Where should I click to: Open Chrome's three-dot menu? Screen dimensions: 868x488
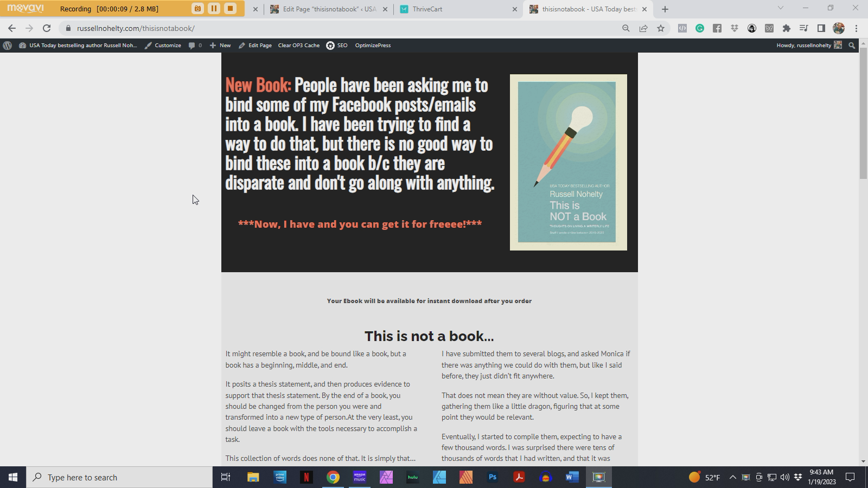tap(857, 28)
